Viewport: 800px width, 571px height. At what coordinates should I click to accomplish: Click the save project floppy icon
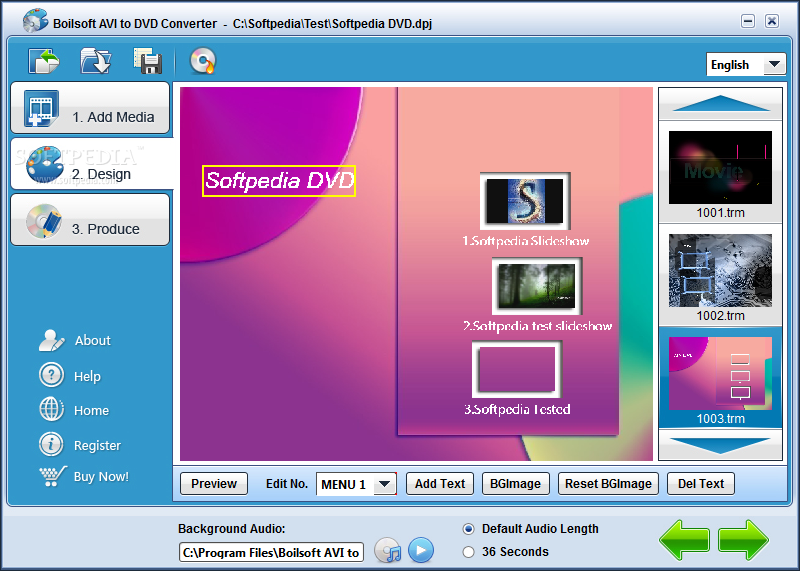tap(147, 62)
